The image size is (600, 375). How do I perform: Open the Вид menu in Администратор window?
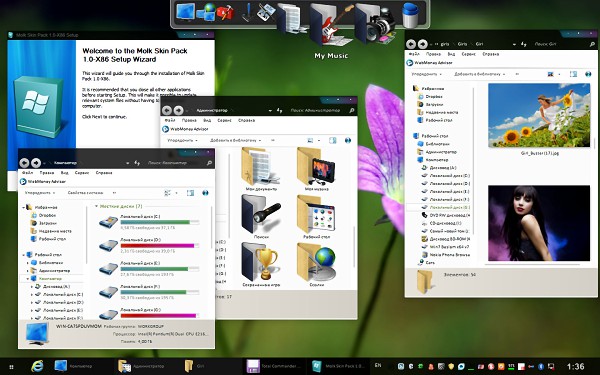point(207,120)
